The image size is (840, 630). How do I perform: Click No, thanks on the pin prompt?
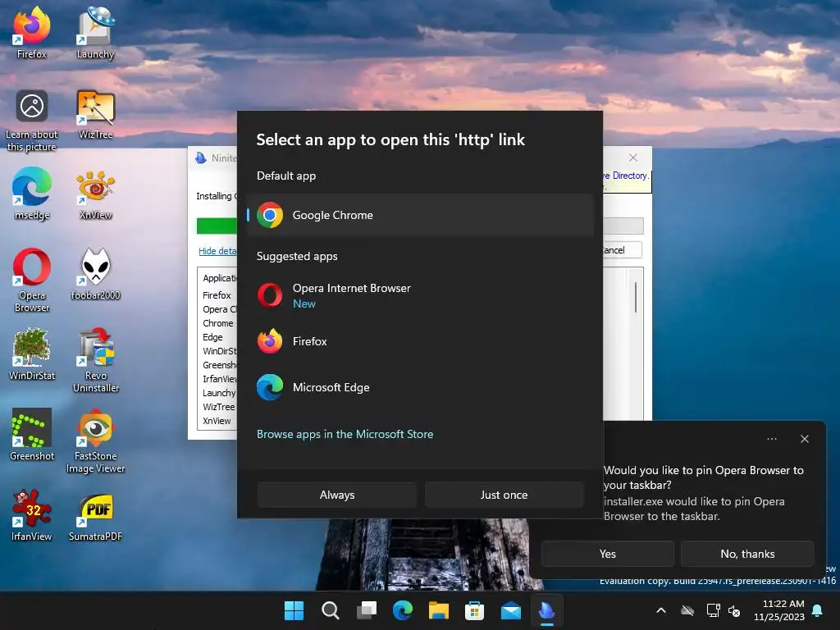[747, 554]
